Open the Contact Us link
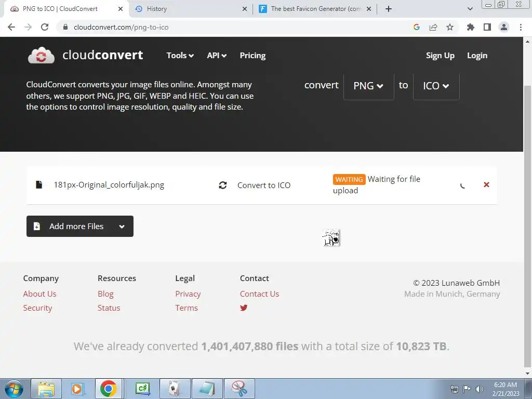Screen dimensions: 532x399 click(x=260, y=294)
